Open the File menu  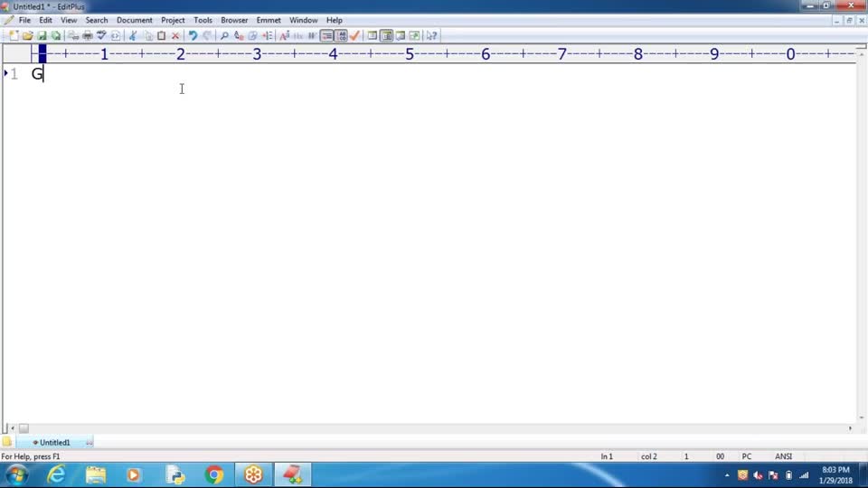pos(24,21)
